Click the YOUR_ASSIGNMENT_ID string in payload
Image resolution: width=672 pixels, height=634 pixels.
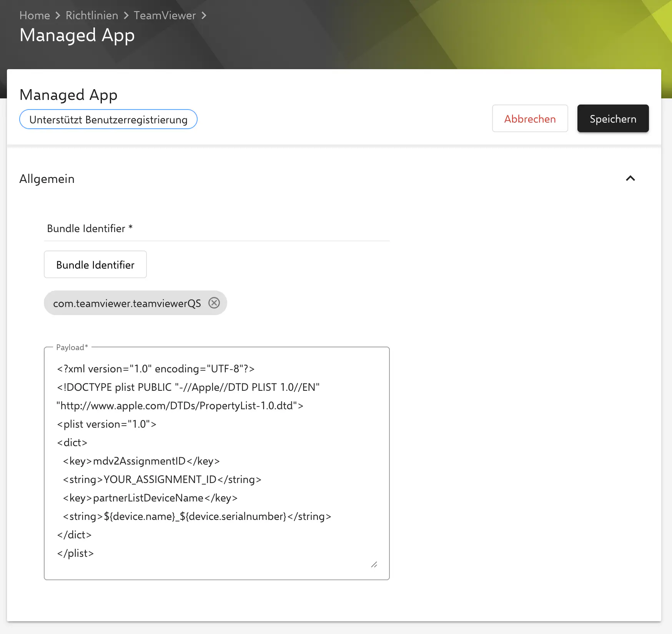tap(160, 480)
